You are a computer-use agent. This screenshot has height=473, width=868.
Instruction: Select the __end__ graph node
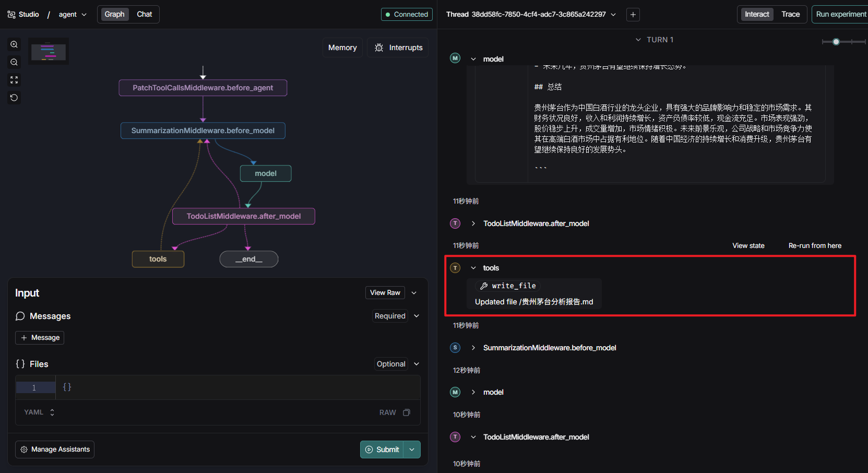tap(249, 259)
